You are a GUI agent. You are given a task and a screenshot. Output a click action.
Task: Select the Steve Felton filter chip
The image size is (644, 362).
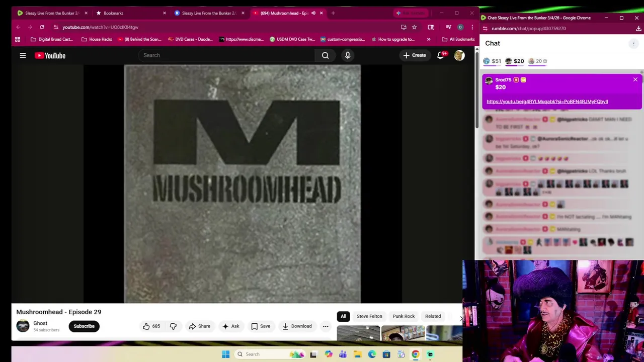(369, 316)
